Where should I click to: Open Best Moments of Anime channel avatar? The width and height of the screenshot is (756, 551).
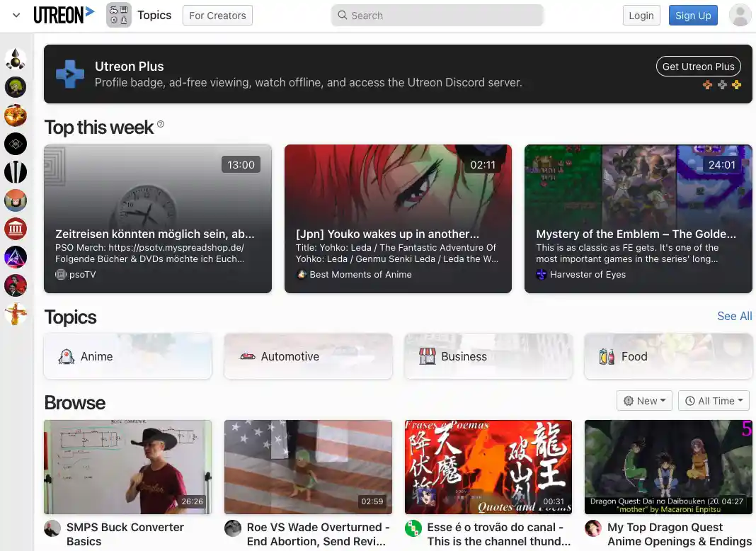302,275
